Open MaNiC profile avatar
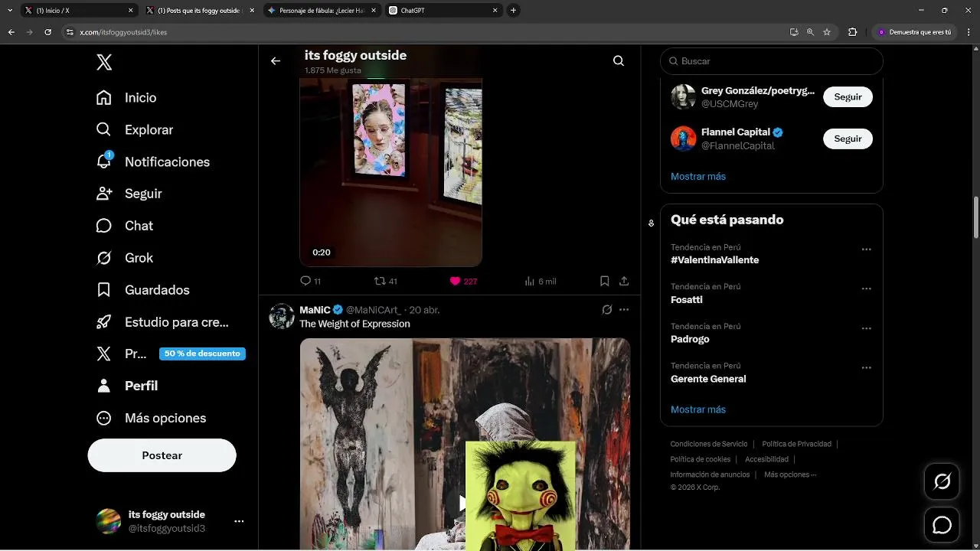980x551 pixels. pyautogui.click(x=282, y=316)
